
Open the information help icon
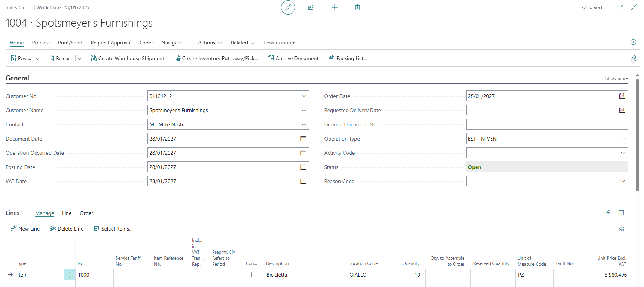pos(633,42)
